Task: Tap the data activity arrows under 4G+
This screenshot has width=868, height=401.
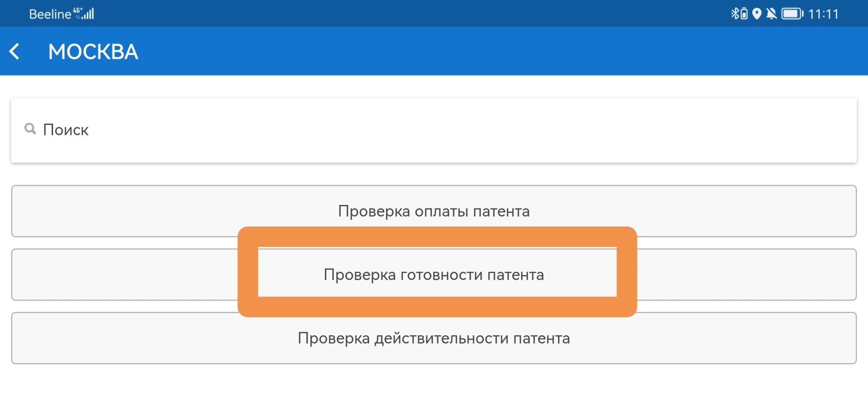Action: point(78,17)
